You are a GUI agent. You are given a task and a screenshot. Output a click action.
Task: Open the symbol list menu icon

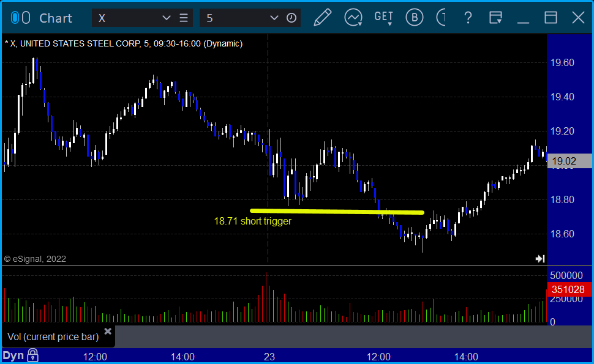(184, 18)
